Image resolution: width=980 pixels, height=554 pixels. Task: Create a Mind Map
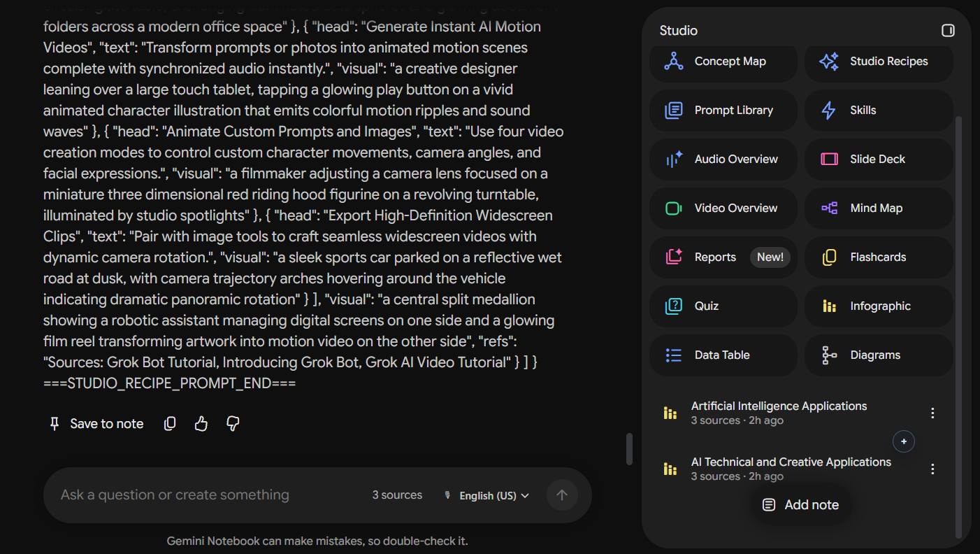point(879,208)
